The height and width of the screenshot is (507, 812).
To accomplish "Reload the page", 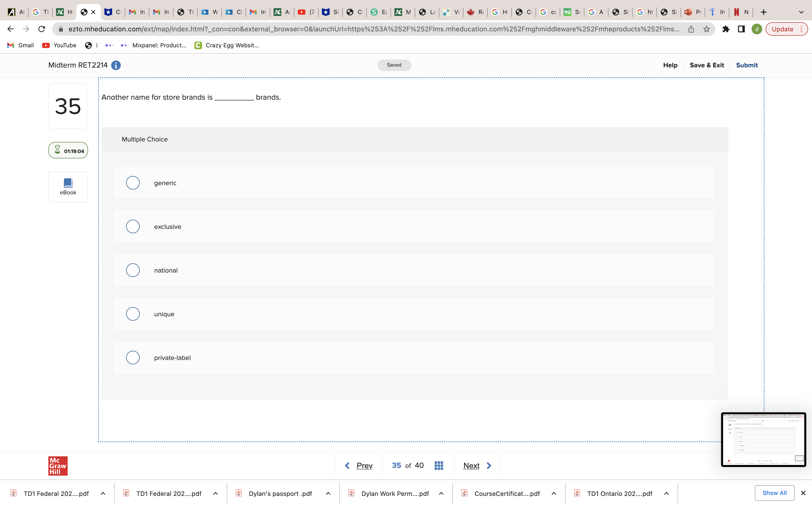I will click(x=42, y=29).
